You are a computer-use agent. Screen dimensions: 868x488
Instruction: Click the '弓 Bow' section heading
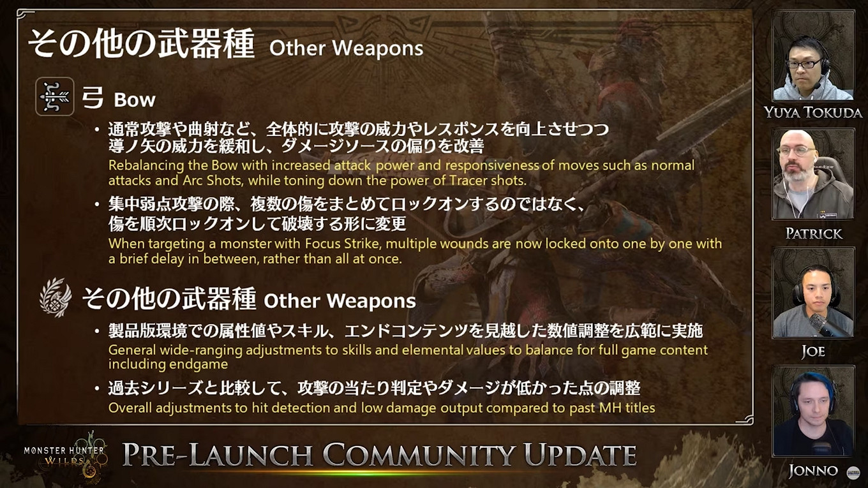click(119, 100)
